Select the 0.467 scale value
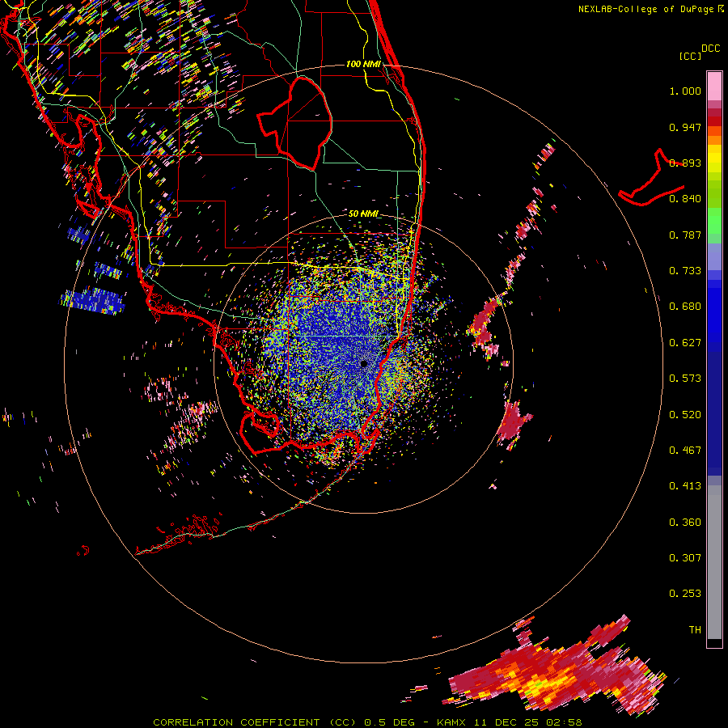Screen dimensions: 728x728 tap(685, 451)
